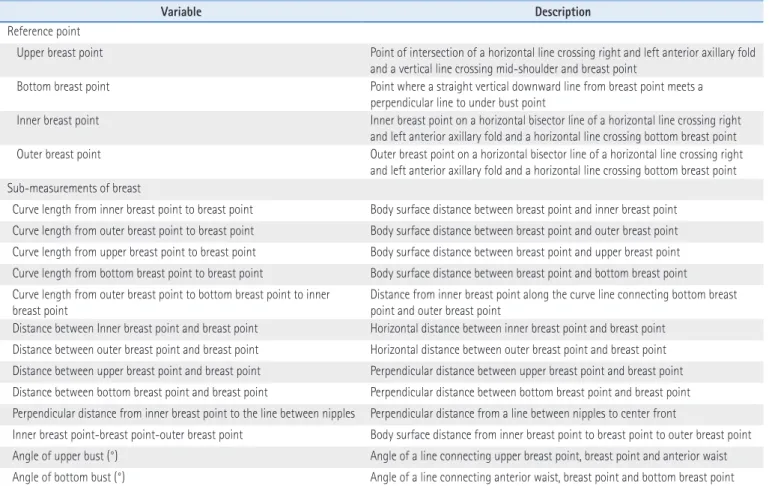Click 'Curve length from outer breast point to breast point'
The image size is (769, 486).
click(x=133, y=230)
